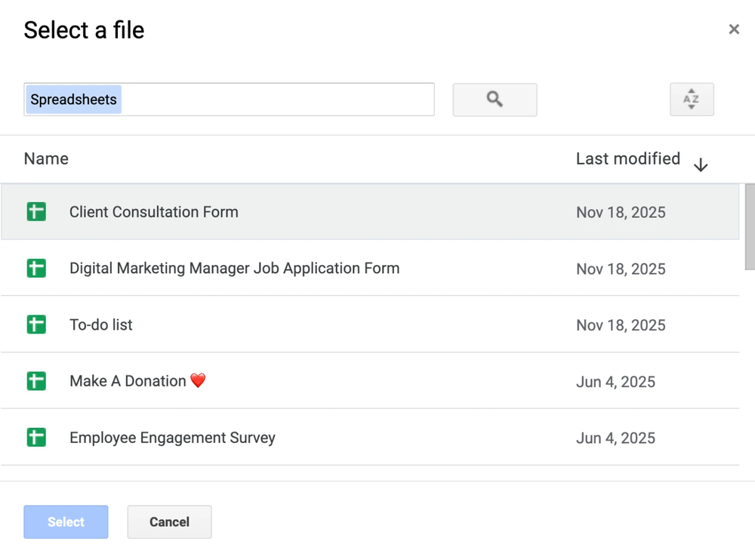Click Digital Marketing Manager form's sheet icon
The width and height of the screenshot is (755, 560).
[x=36, y=269]
